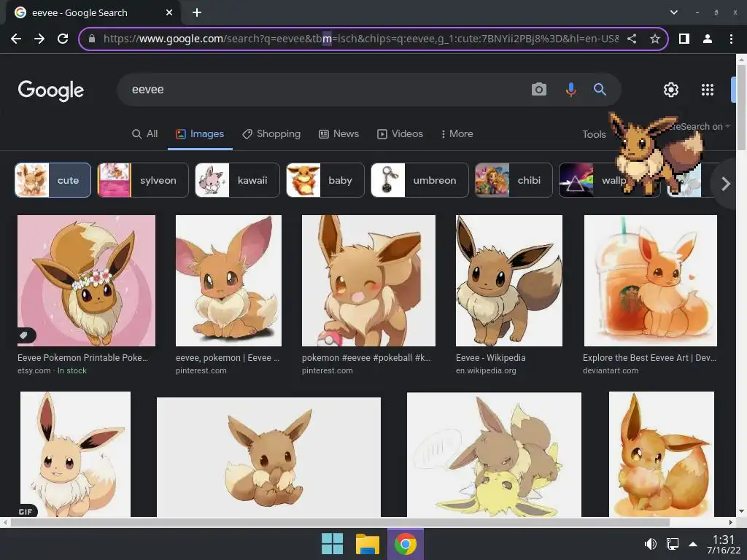Open File Explorer from the taskbar
The height and width of the screenshot is (560, 747).
[368, 544]
